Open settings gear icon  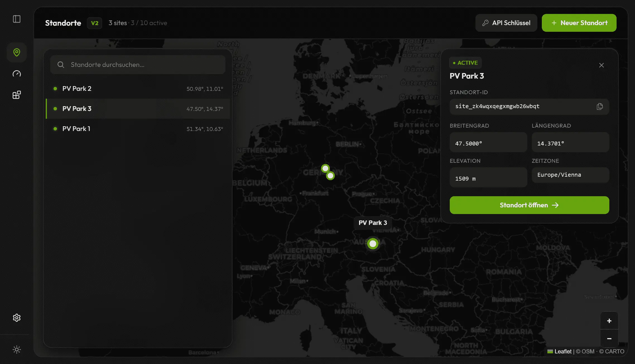point(17,318)
